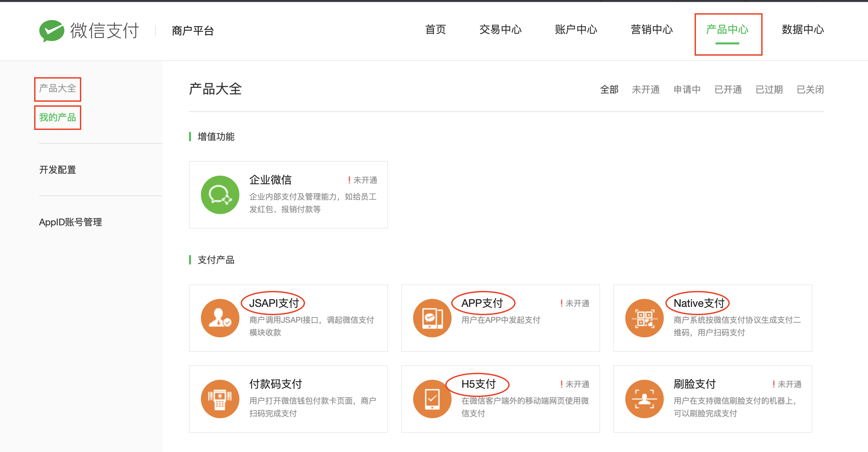Open 开发配置 in the sidebar

[x=58, y=170]
